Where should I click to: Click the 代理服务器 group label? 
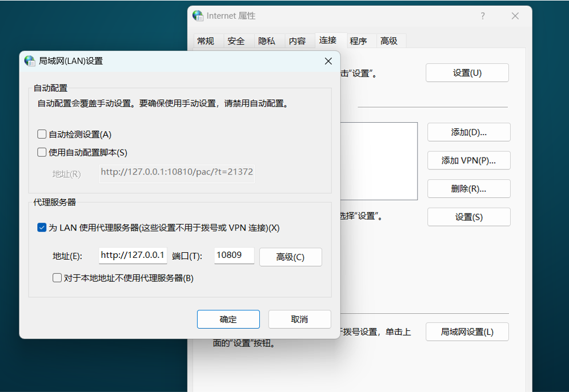point(54,202)
